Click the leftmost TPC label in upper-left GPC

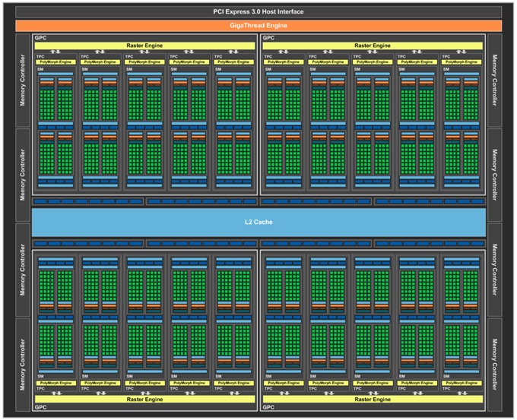(x=40, y=57)
